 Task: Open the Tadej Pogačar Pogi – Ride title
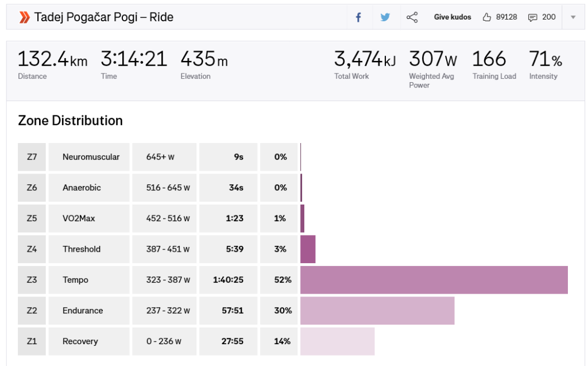104,17
